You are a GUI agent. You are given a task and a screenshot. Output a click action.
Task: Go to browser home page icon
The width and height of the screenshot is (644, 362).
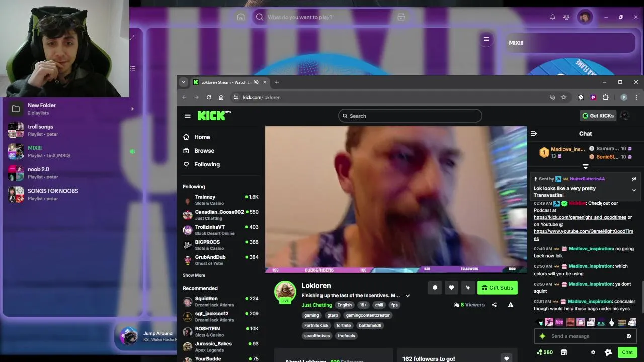pyautogui.click(x=221, y=97)
